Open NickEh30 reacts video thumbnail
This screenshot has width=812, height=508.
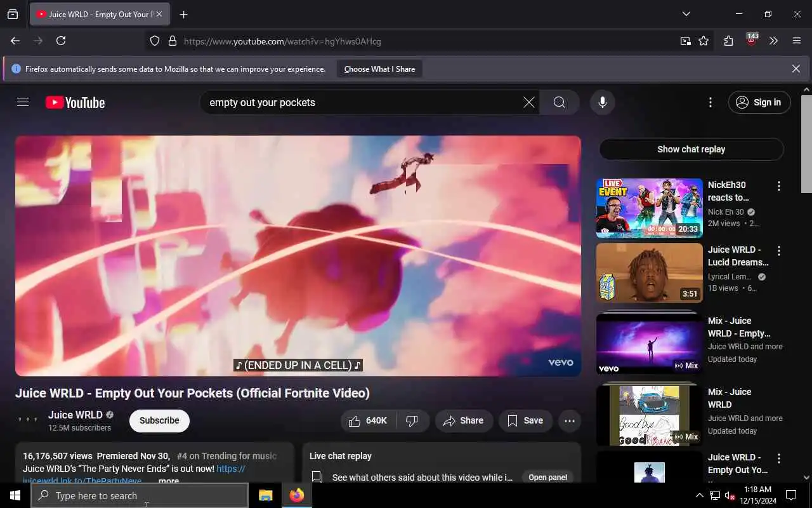(x=649, y=208)
